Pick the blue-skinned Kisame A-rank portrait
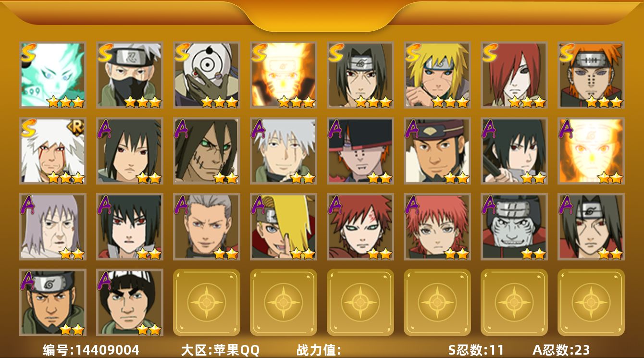Viewport: 644px width, 358px height. click(x=514, y=227)
